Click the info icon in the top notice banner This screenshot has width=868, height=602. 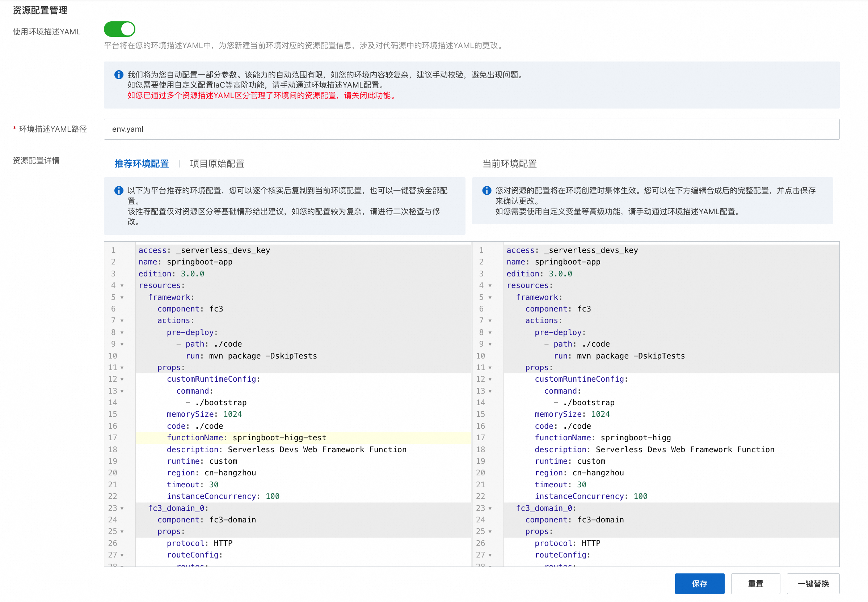pyautogui.click(x=119, y=75)
